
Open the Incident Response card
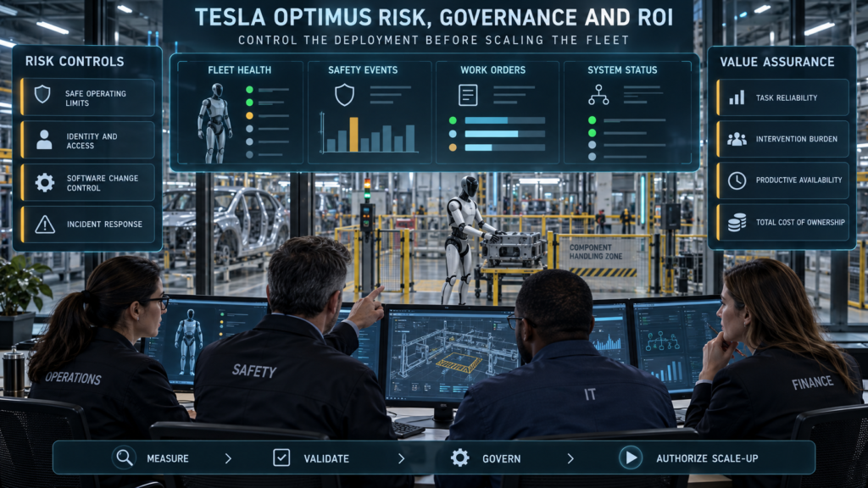87,224
